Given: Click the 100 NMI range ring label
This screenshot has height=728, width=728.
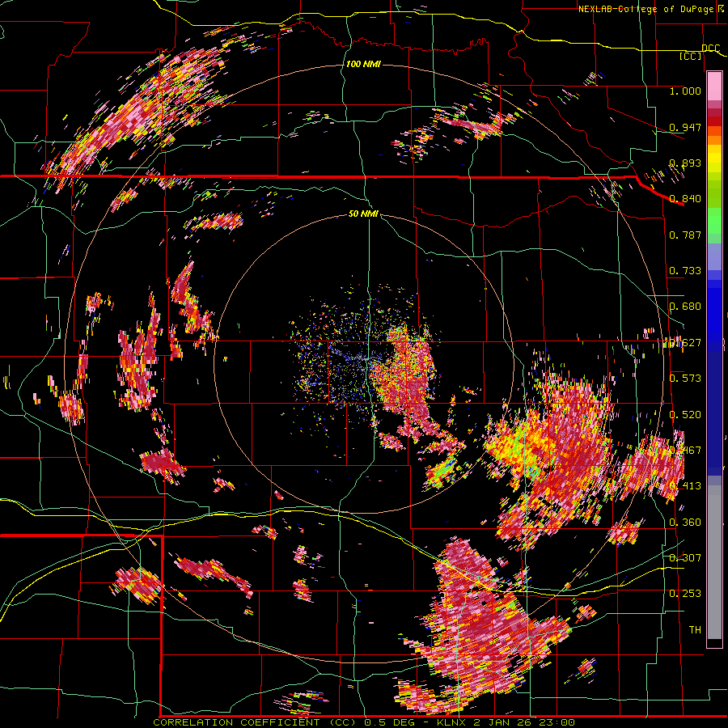Looking at the screenshot, I should (x=363, y=64).
